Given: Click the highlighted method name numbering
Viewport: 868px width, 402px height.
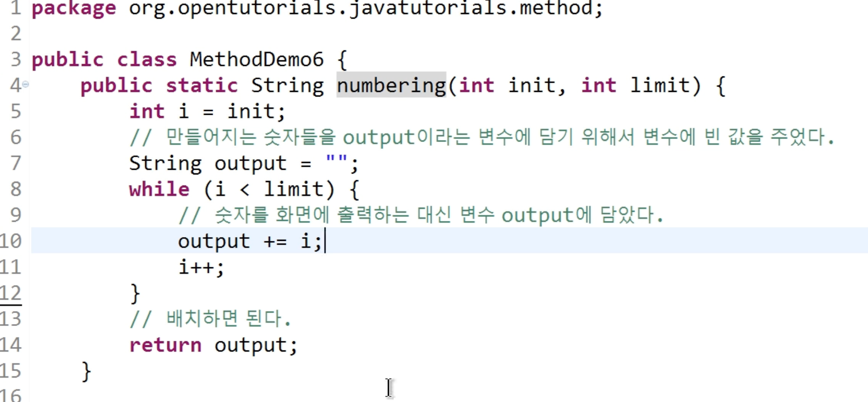Looking at the screenshot, I should (x=391, y=86).
